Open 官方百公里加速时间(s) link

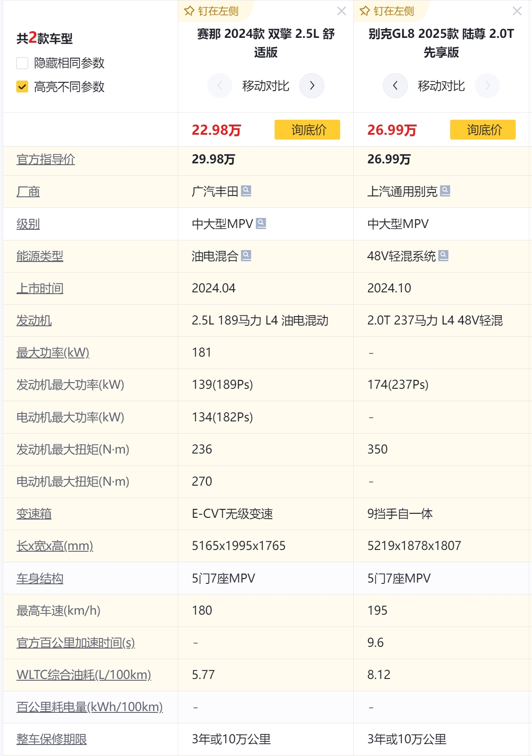click(76, 643)
